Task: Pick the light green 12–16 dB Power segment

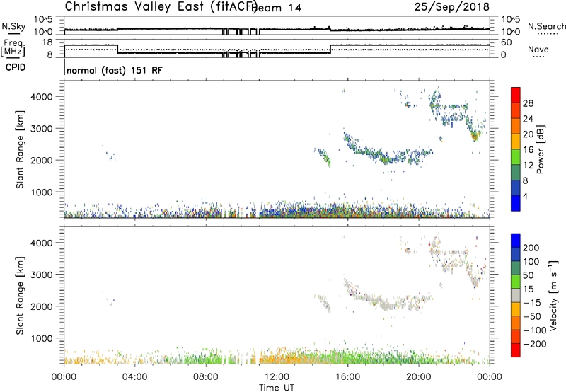Action: coord(516,156)
